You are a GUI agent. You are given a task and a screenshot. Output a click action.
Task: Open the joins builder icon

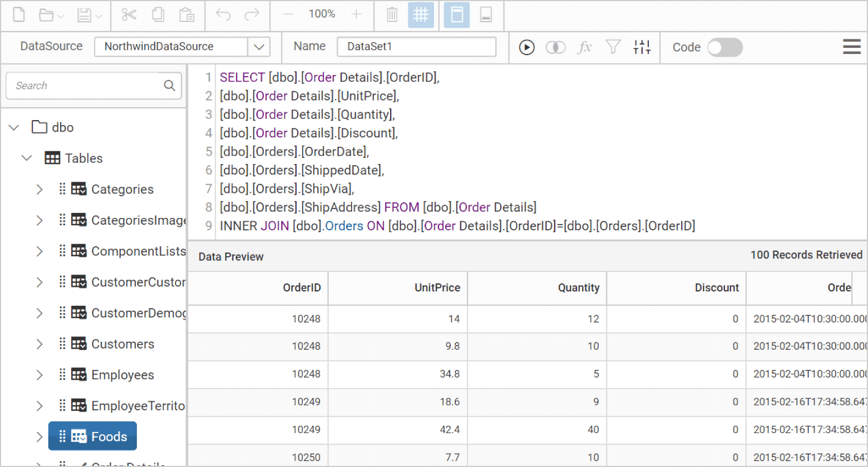point(555,47)
